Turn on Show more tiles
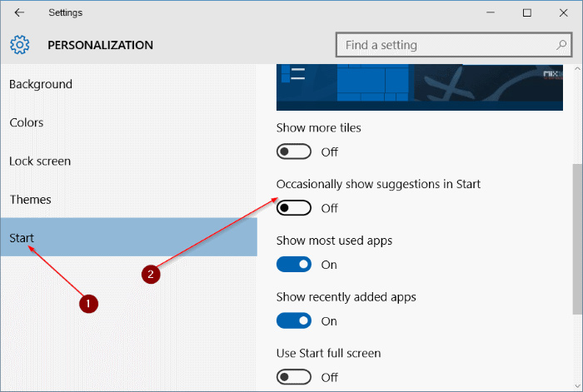The width and height of the screenshot is (583, 392). coord(294,151)
